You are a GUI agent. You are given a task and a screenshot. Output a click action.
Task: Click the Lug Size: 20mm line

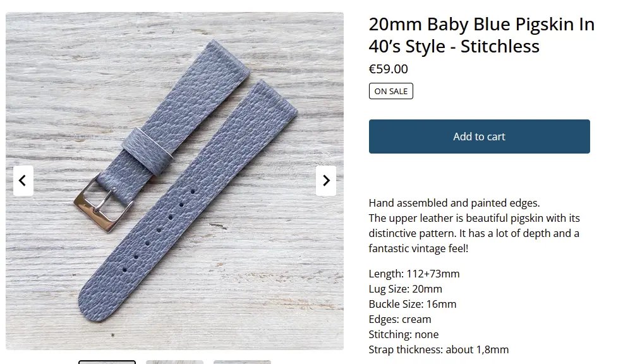point(406,289)
